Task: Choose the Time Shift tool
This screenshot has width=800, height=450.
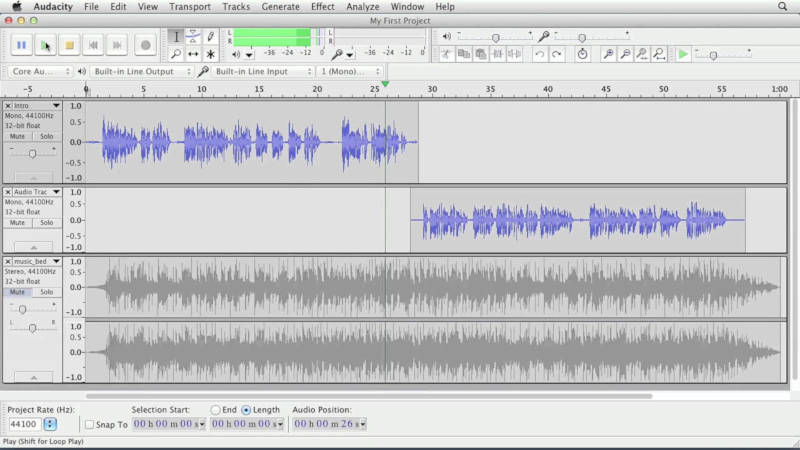Action: (x=193, y=54)
